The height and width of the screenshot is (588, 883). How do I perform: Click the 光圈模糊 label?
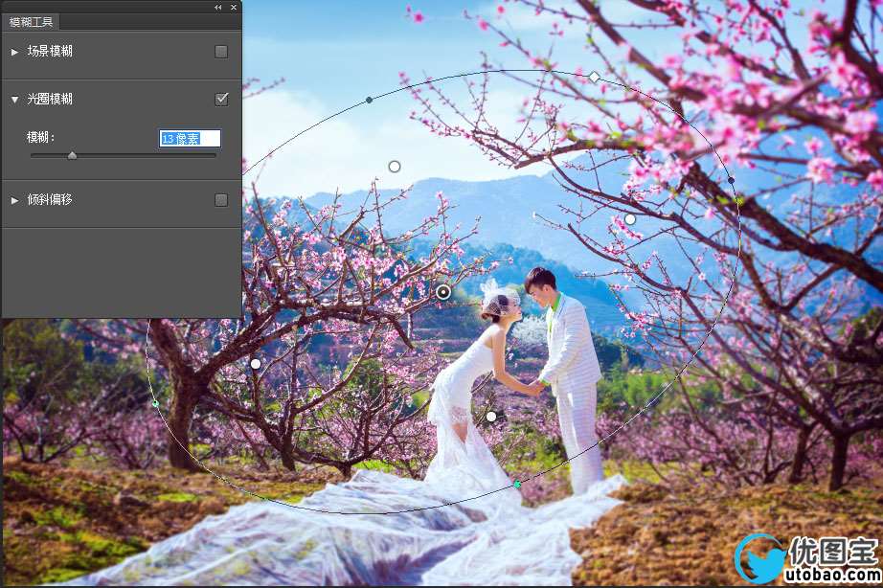[x=50, y=100]
